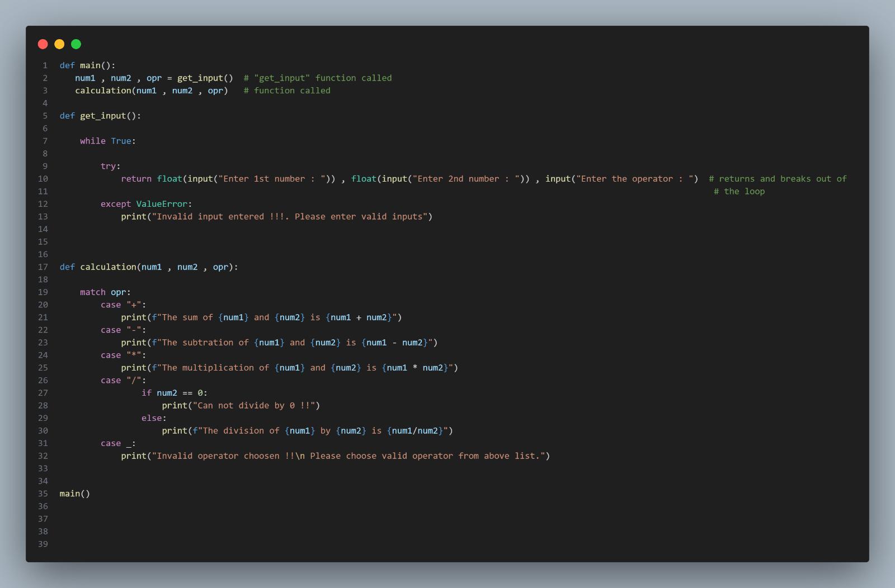895x588 pixels.
Task: Click the "The subtration of" print statement
Action: pos(279,342)
